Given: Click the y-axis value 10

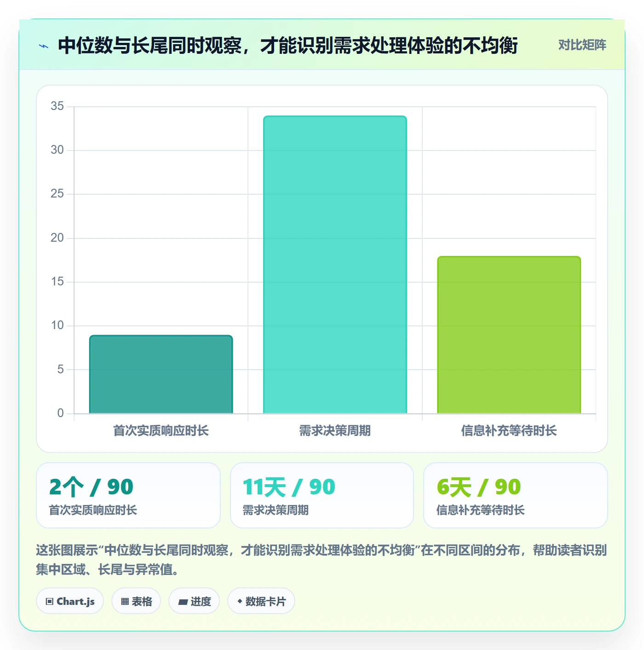Looking at the screenshot, I should click(x=57, y=325).
